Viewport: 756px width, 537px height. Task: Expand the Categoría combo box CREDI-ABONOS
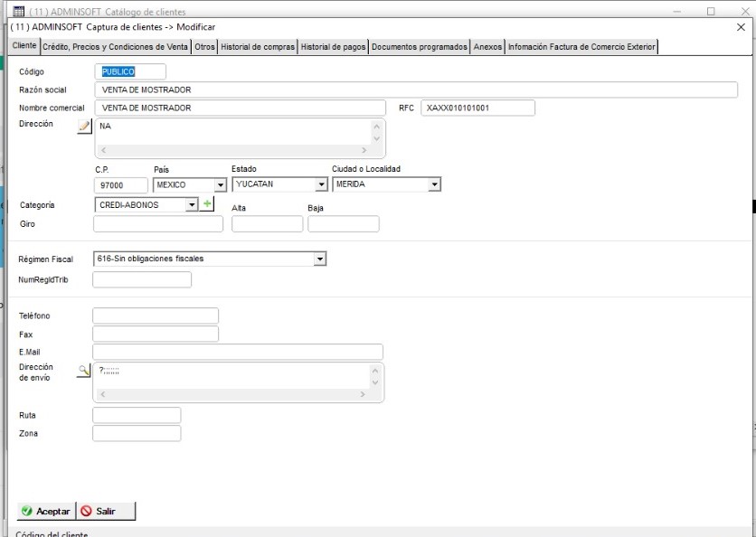click(x=191, y=205)
